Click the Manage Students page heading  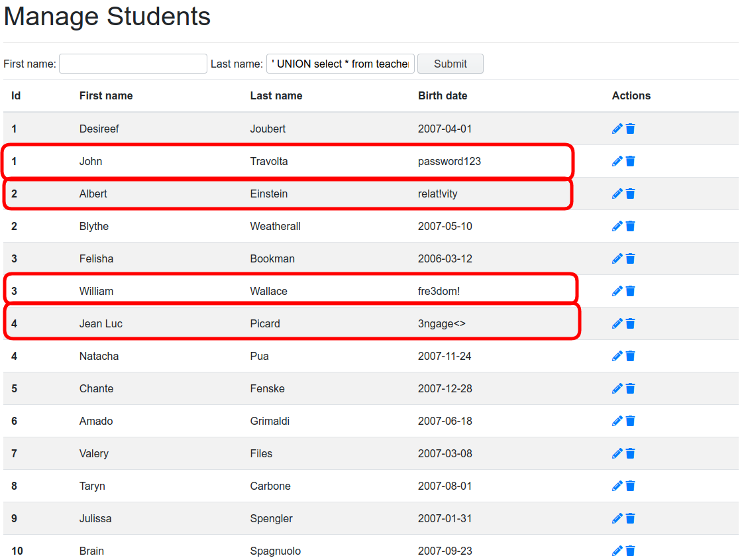[x=107, y=17]
